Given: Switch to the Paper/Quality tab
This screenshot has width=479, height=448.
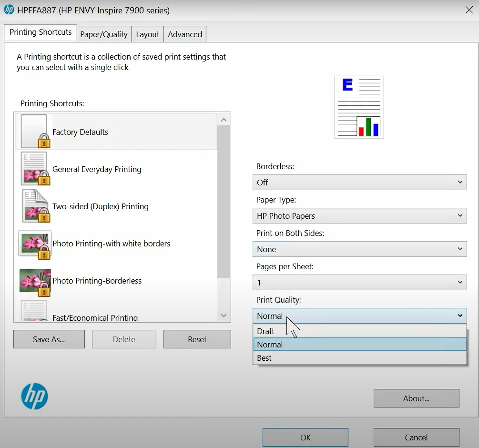Looking at the screenshot, I should [104, 34].
